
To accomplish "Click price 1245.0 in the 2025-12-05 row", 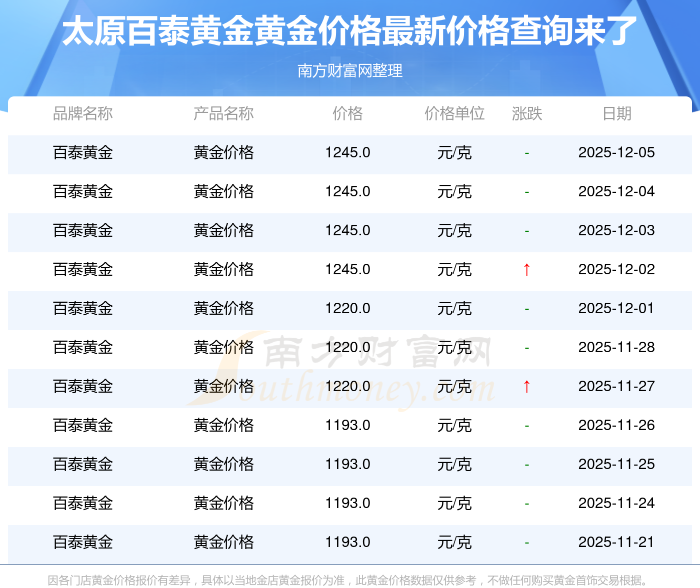I will (347, 153).
